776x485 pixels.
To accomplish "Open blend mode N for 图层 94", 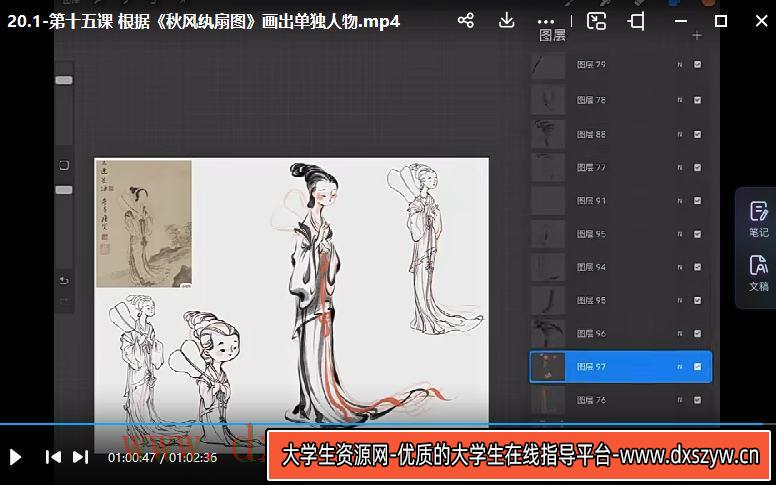I will (679, 267).
